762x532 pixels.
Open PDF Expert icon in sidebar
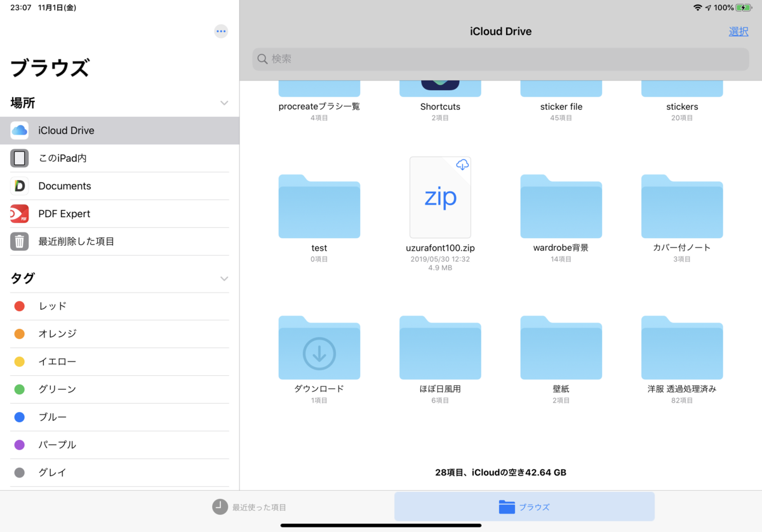pyautogui.click(x=20, y=214)
